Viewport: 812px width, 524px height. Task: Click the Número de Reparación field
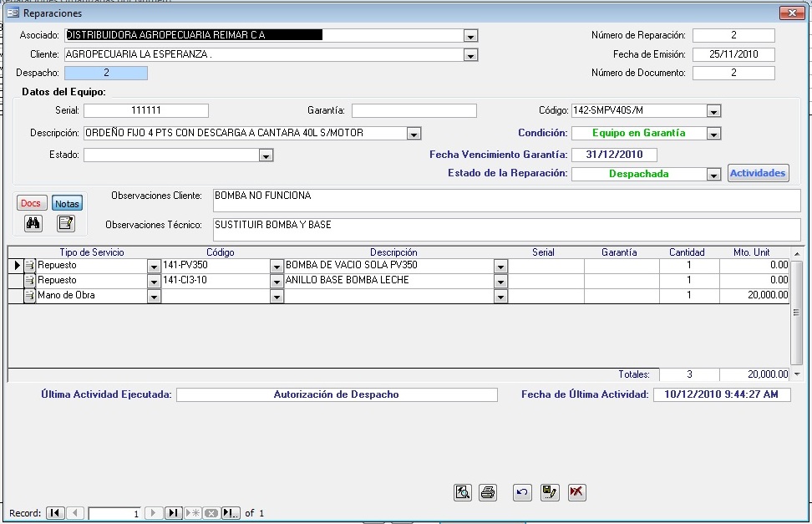coord(733,35)
